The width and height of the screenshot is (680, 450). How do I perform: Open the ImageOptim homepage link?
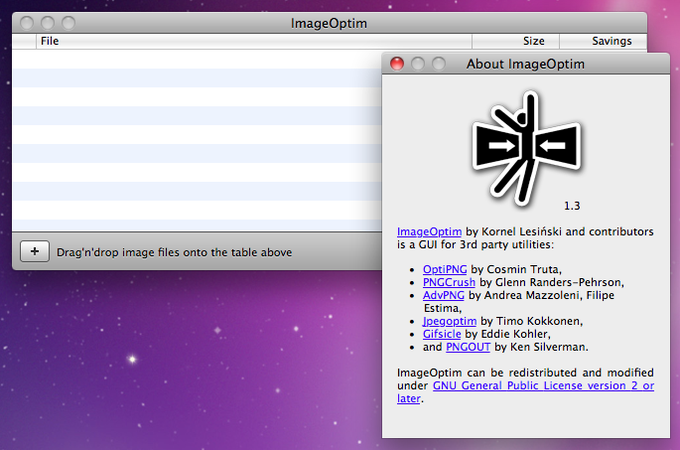point(429,232)
